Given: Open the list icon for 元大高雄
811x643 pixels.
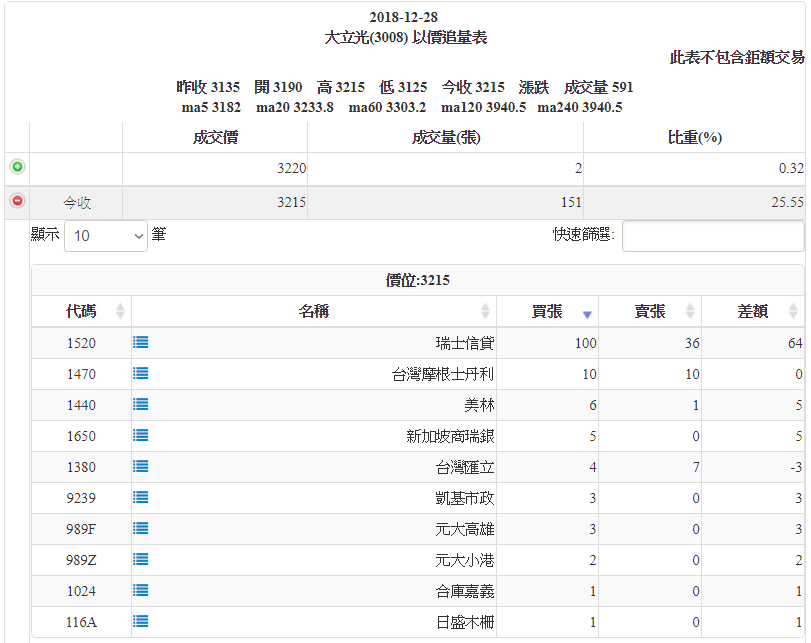Looking at the screenshot, I should point(141,528).
